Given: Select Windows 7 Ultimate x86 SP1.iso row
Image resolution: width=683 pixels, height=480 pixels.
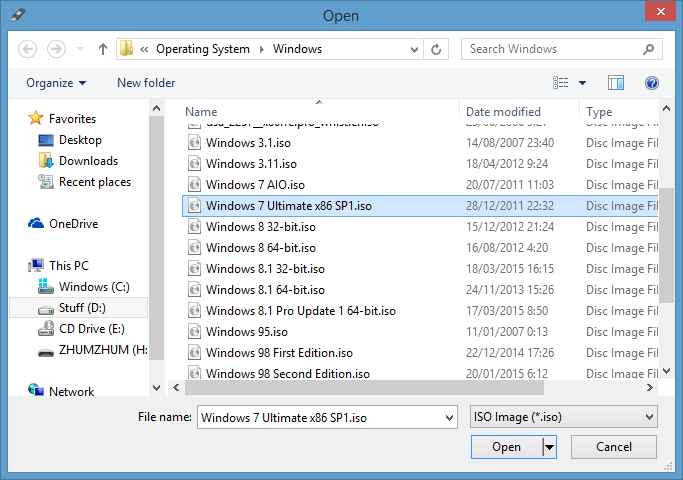Looking at the screenshot, I should coord(420,206).
